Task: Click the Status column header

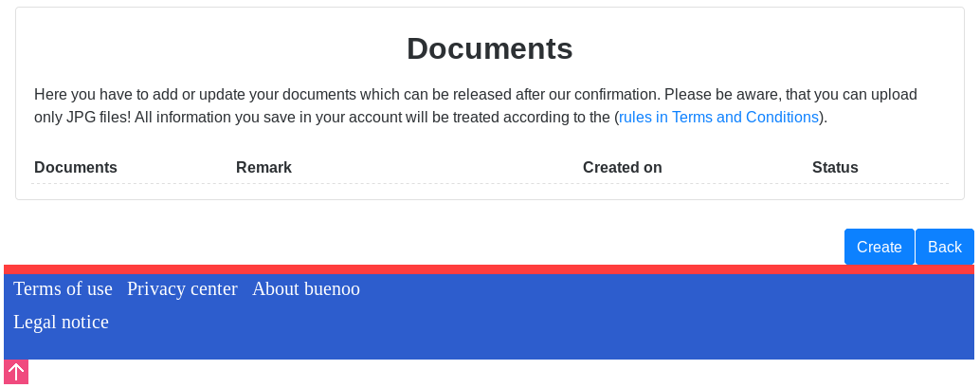Action: point(835,168)
